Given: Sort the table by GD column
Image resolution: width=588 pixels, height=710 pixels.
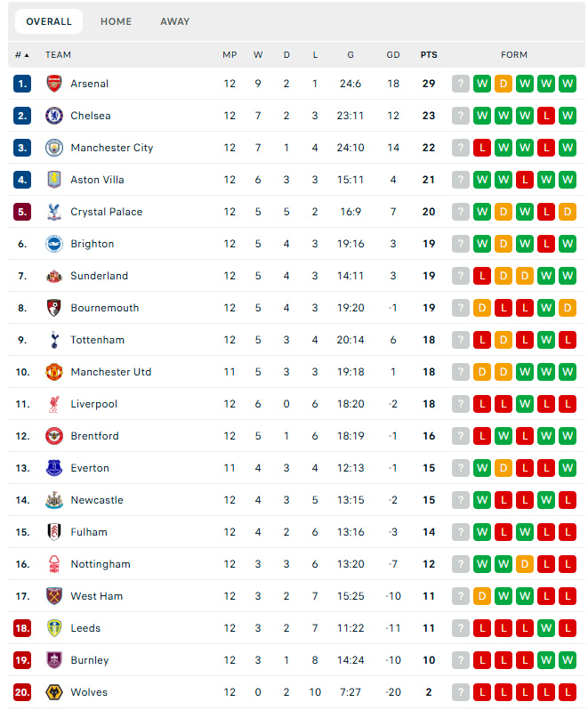Looking at the screenshot, I should [x=393, y=55].
